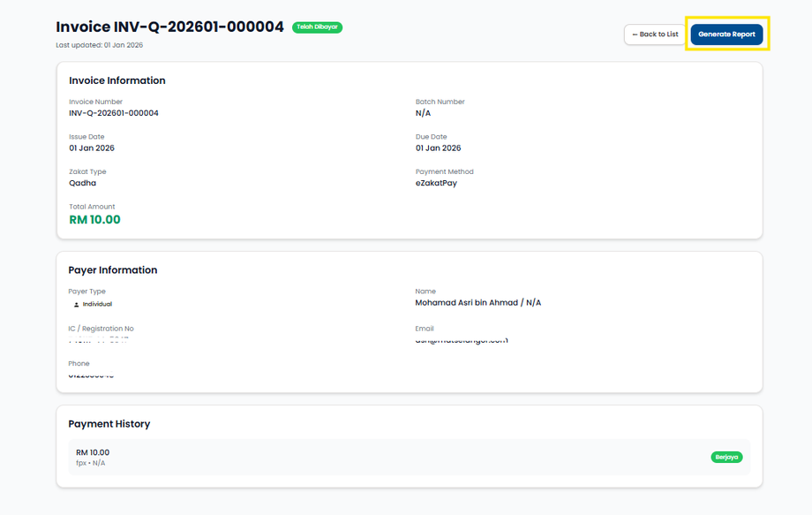
Task: Click the Payer Information section heading
Action: click(113, 270)
